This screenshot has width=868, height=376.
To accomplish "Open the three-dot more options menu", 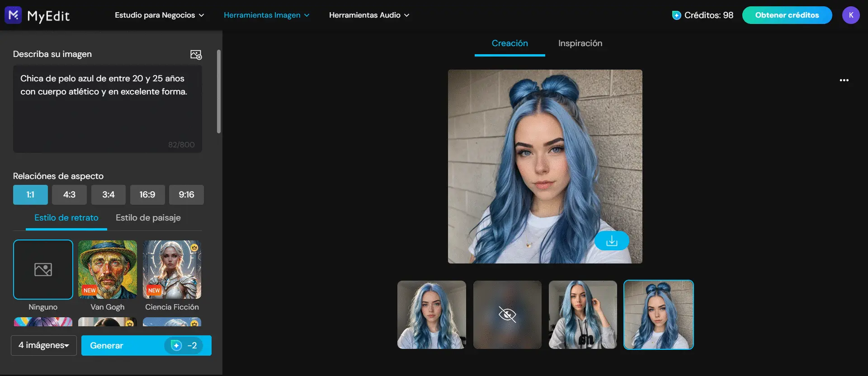I will click(844, 80).
